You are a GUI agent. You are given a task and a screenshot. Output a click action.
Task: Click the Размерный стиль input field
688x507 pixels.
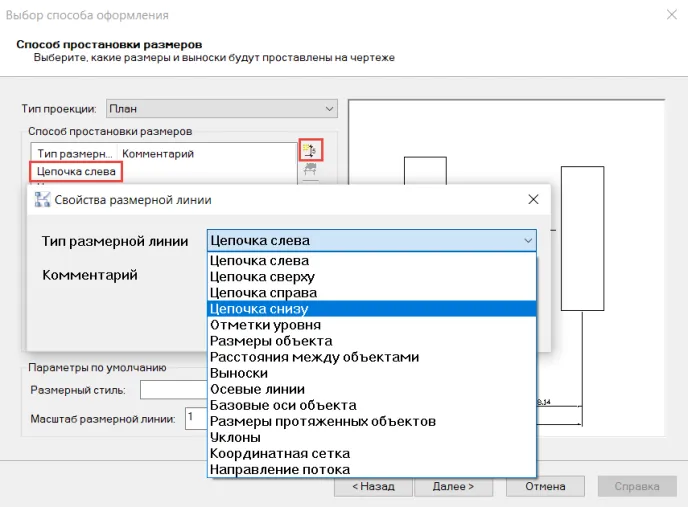(x=172, y=390)
